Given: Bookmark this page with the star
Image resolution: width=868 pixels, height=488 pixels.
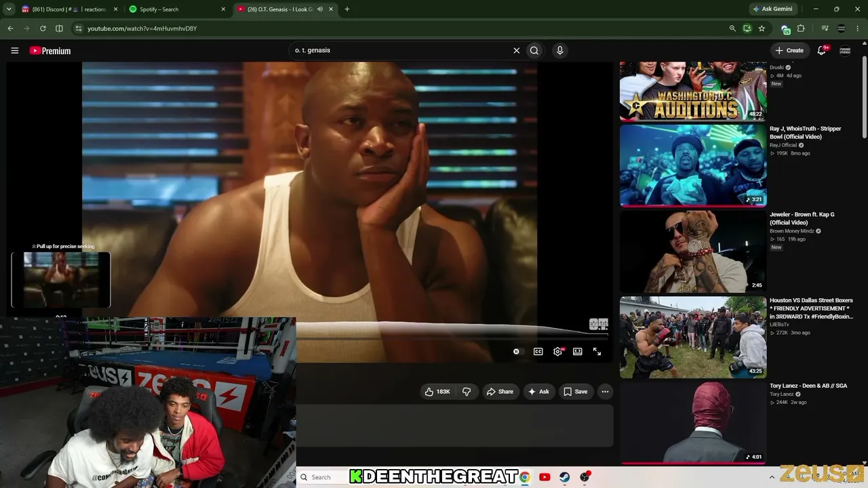Looking at the screenshot, I should tap(762, 28).
